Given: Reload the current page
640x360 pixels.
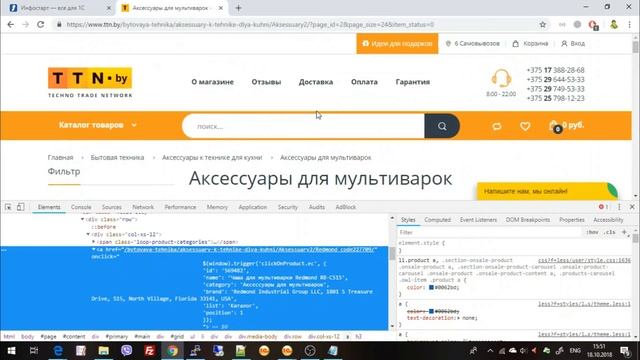Looking at the screenshot, I should (x=40, y=24).
